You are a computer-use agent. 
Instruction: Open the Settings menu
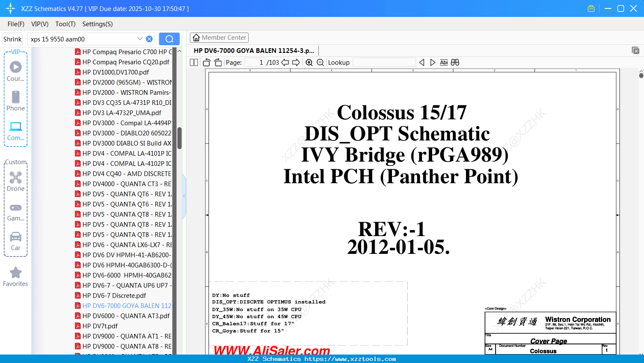coord(97,24)
